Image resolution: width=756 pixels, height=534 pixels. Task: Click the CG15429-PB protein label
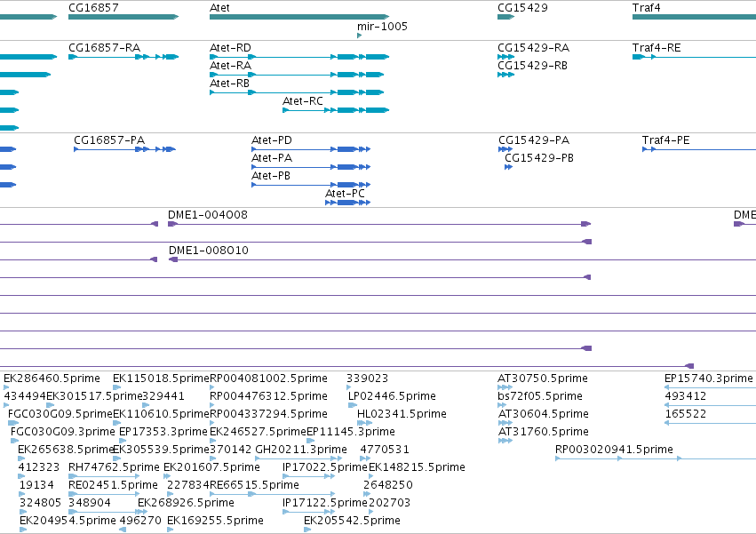(x=539, y=158)
